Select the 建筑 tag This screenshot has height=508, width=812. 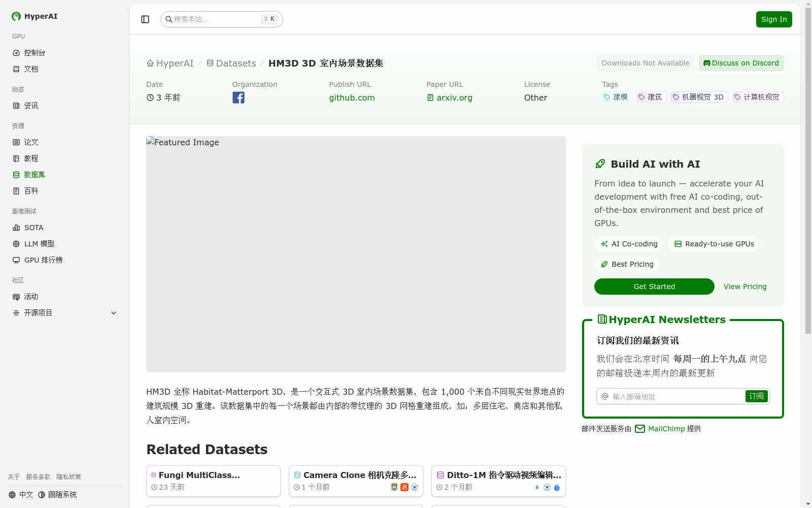pos(651,97)
